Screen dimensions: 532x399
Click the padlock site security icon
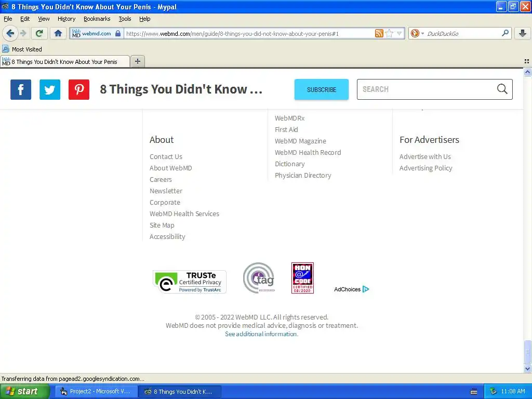pos(118,33)
